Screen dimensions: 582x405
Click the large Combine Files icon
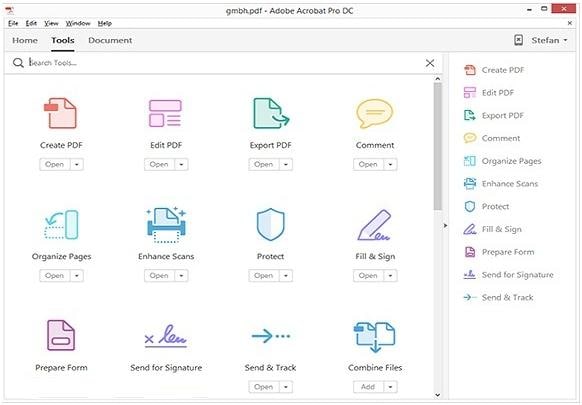375,337
